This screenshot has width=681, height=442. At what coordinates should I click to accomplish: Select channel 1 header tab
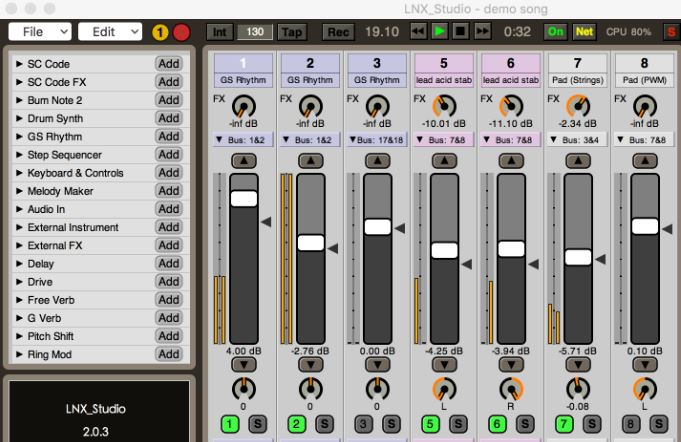tap(243, 63)
